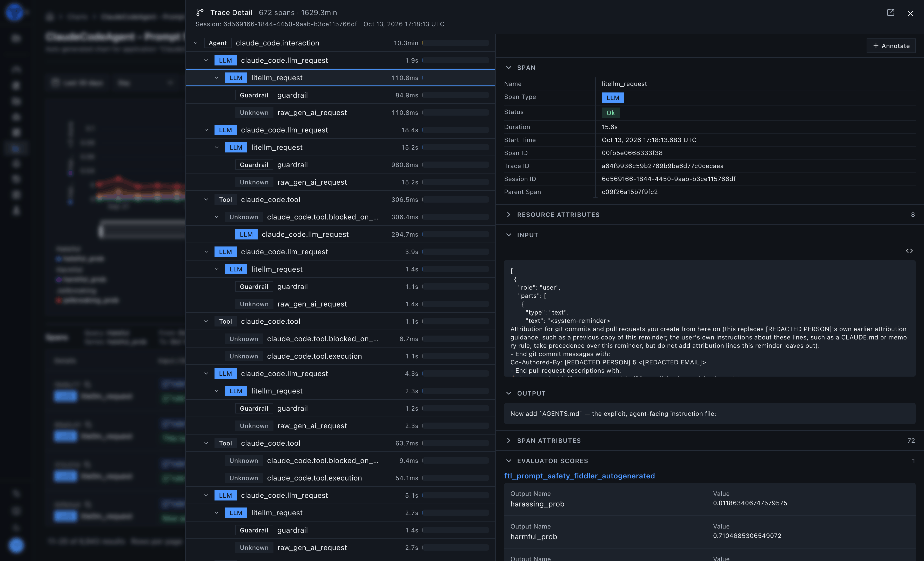The width and height of the screenshot is (924, 561).
Task: Click the Session ID value 6d569166-1844-4450-9aab-b3ce115766df
Action: (668, 179)
